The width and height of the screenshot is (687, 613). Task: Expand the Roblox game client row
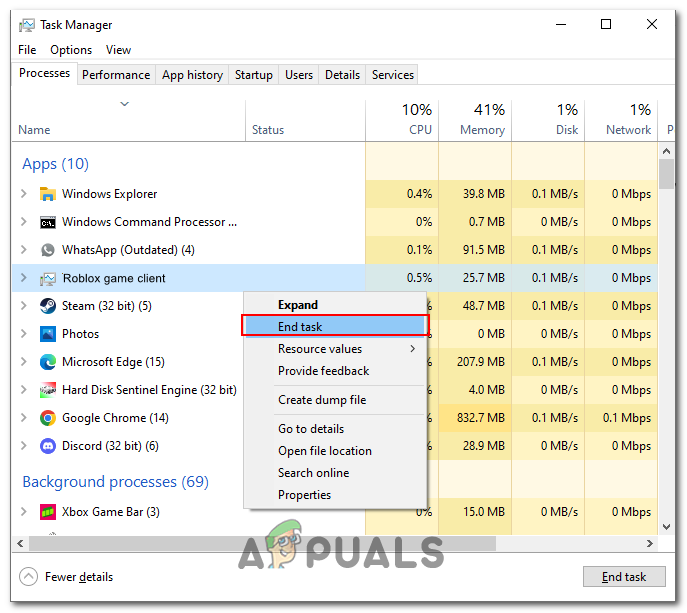(x=24, y=278)
